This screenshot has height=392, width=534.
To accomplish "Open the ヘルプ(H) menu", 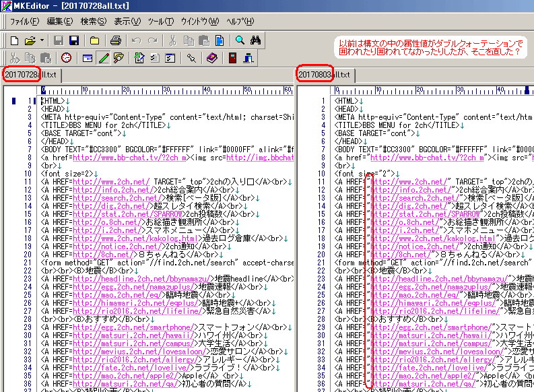I will coord(240,22).
